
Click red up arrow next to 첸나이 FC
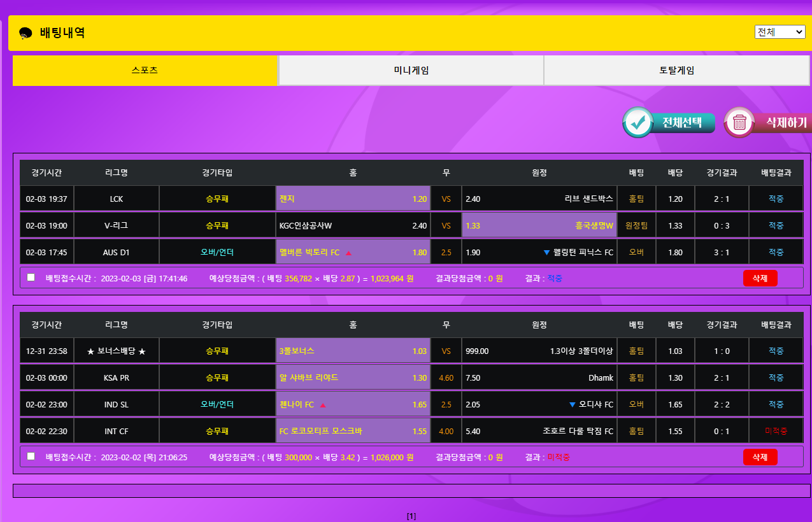[x=323, y=405]
